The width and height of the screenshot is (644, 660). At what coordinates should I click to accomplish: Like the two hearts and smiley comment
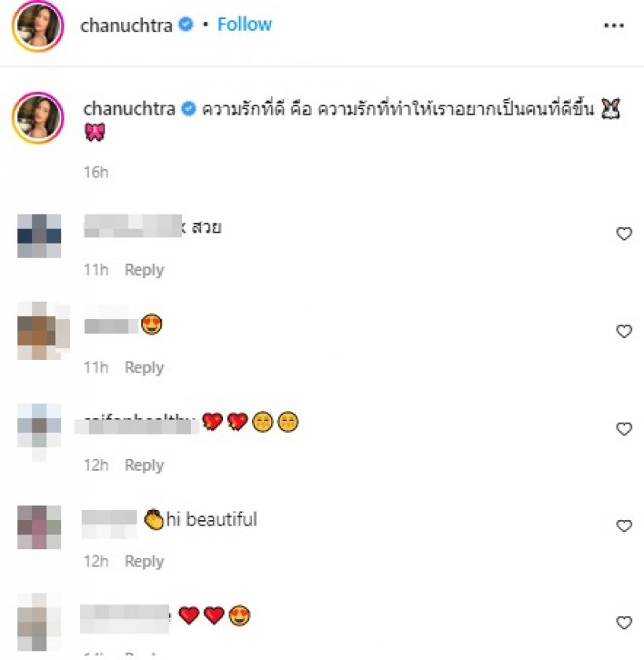(624, 428)
